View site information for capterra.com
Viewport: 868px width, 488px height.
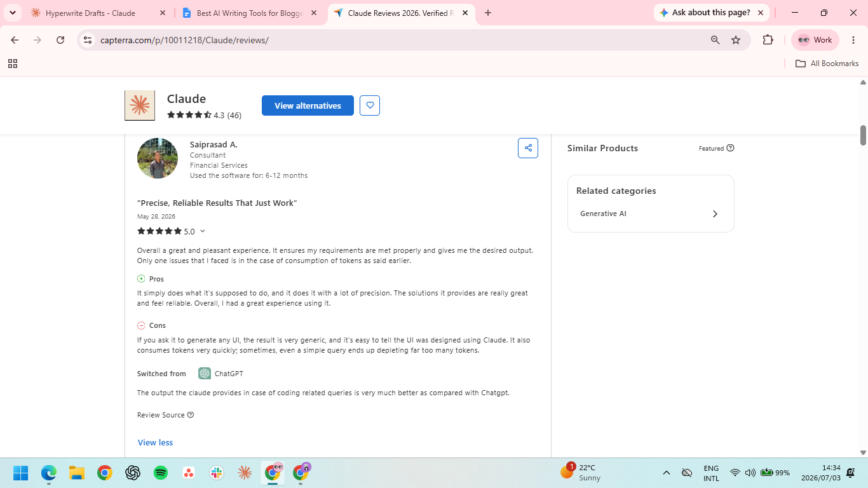pos(88,40)
